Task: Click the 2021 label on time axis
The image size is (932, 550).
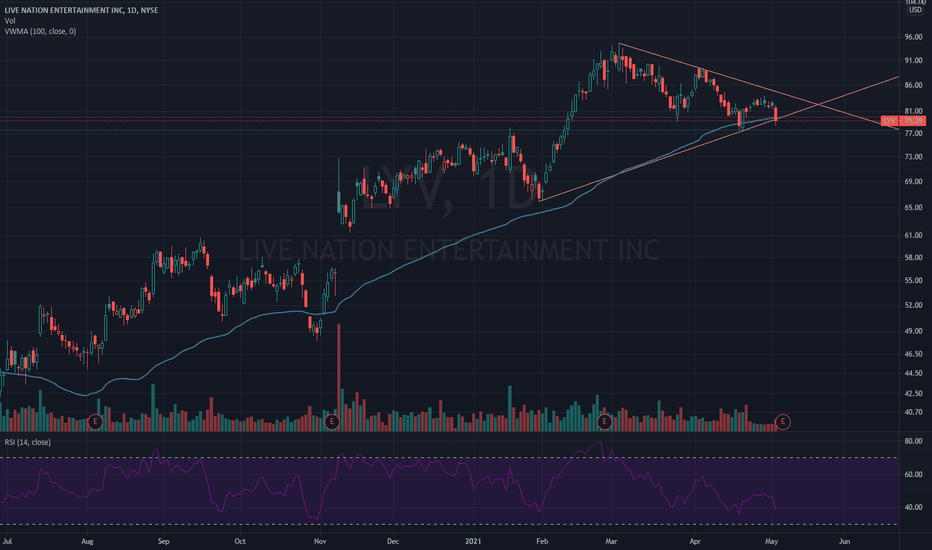Action: point(473,541)
